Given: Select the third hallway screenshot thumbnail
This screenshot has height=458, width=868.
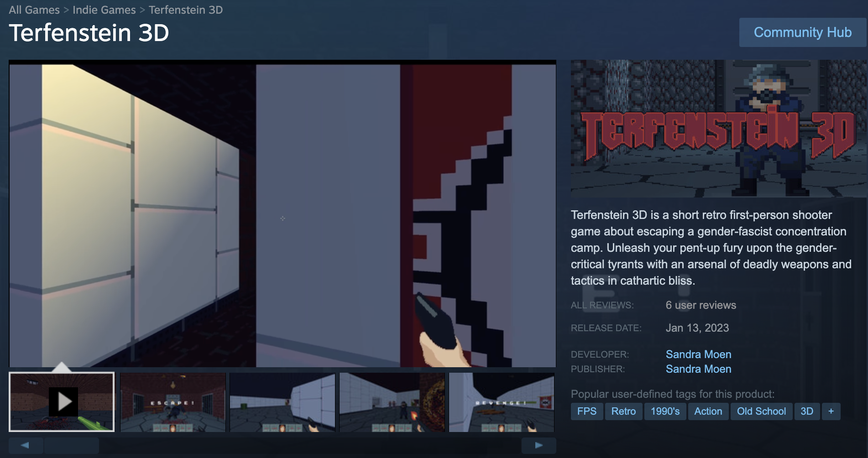Looking at the screenshot, I should click(282, 402).
